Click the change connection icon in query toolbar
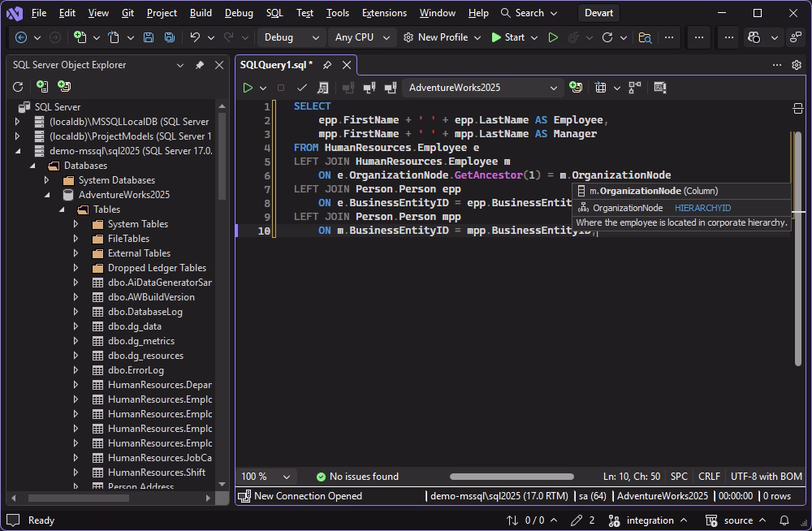Screen dimensions: 812x531 pos(391,88)
